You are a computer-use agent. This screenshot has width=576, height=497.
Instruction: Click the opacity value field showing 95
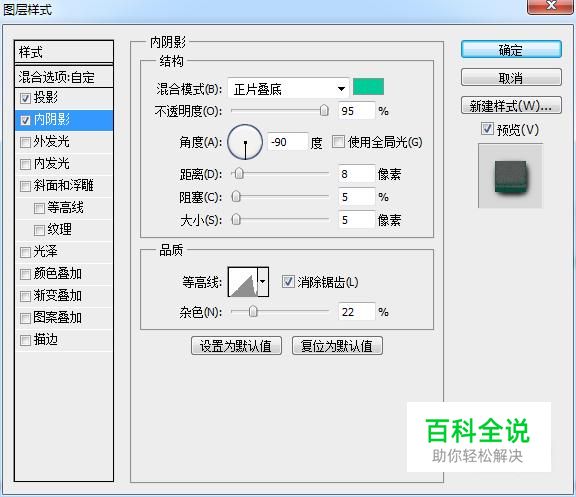coord(356,111)
